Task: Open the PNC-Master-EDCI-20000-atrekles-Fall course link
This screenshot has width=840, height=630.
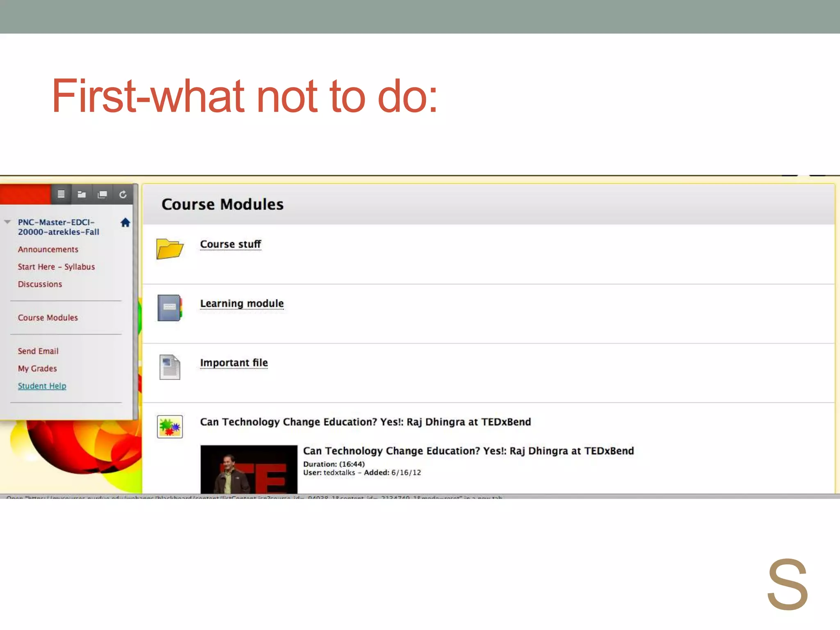Action: 58,227
